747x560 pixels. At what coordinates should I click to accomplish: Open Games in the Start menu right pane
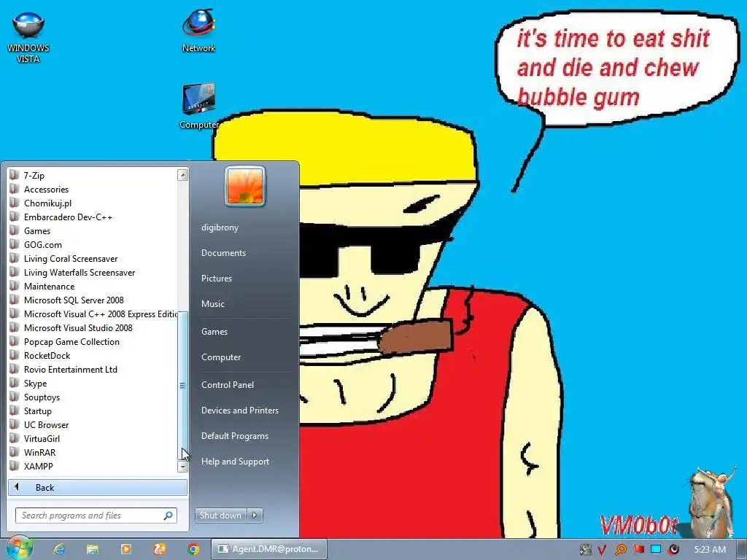pyautogui.click(x=214, y=332)
